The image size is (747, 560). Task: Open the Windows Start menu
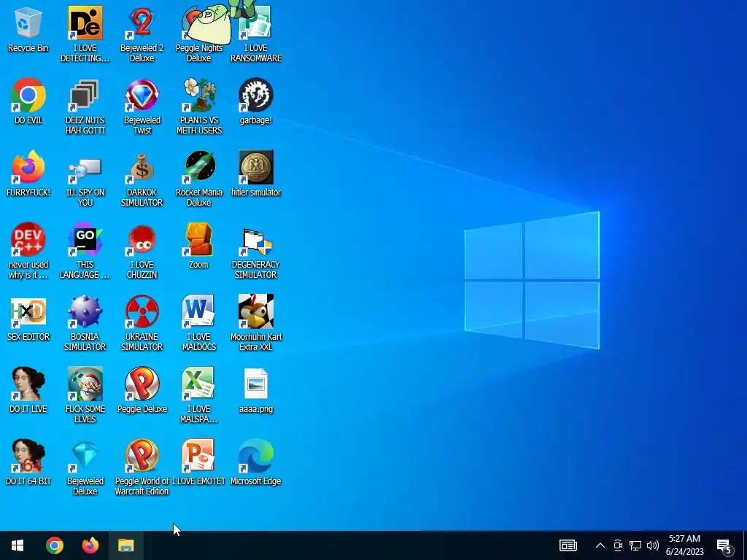18,545
